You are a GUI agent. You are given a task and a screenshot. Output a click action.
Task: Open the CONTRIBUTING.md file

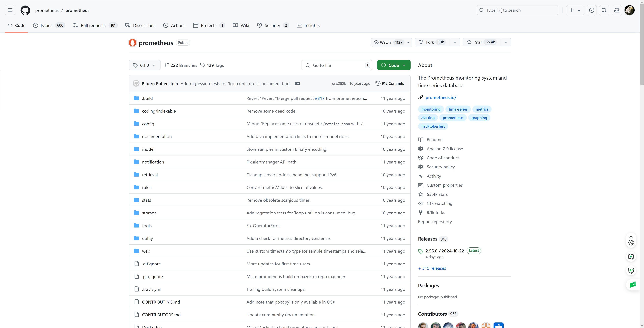pyautogui.click(x=161, y=302)
